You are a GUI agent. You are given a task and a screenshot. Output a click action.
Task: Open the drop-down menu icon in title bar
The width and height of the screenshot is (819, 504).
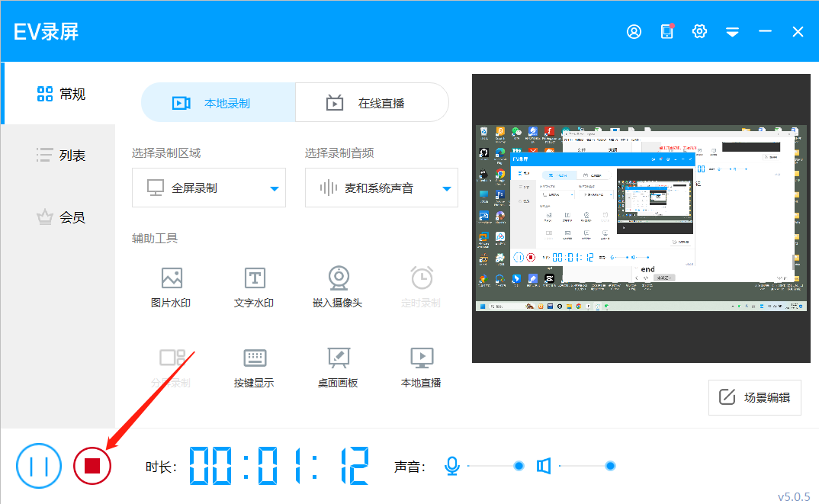tap(732, 32)
